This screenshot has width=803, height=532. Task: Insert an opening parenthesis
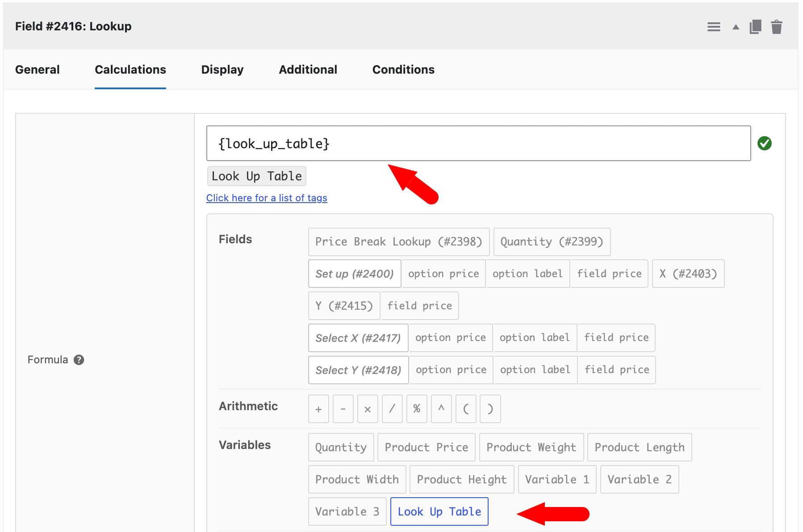pos(466,409)
